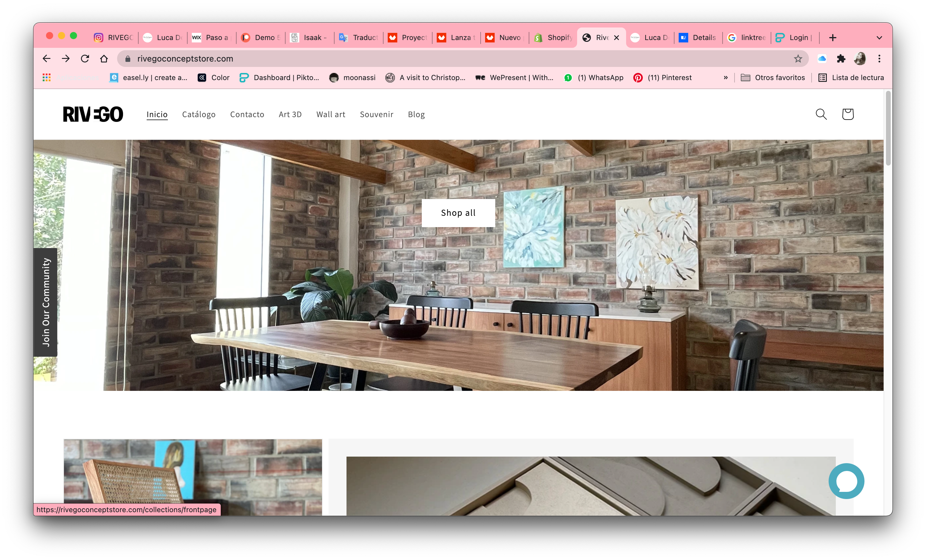Open the Chrome extensions puzzle icon
Viewport: 926px width, 560px height.
point(841,59)
